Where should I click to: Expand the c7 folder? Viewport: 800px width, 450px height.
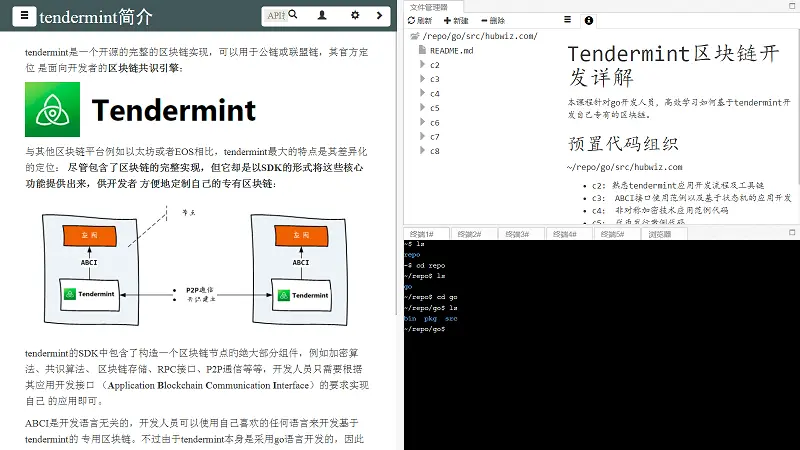422,136
